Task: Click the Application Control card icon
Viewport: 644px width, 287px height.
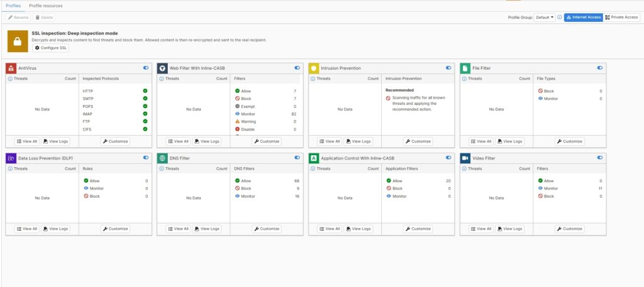Action: point(314,158)
